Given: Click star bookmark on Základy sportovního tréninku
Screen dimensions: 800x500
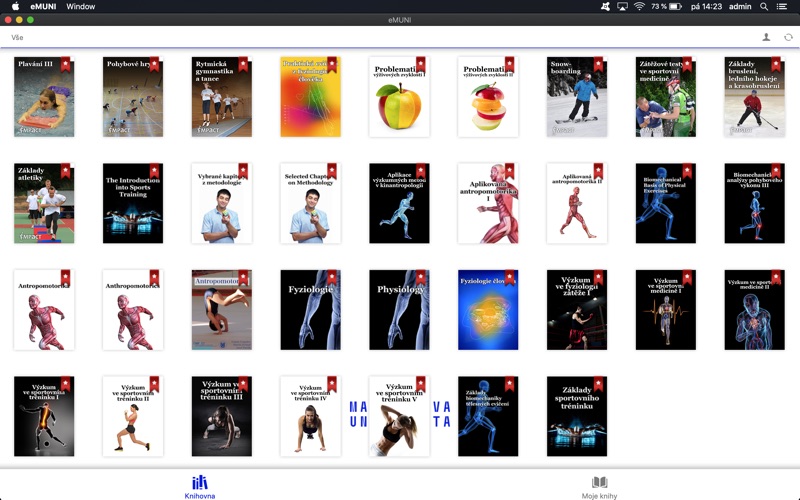Looking at the screenshot, I should (598, 384).
